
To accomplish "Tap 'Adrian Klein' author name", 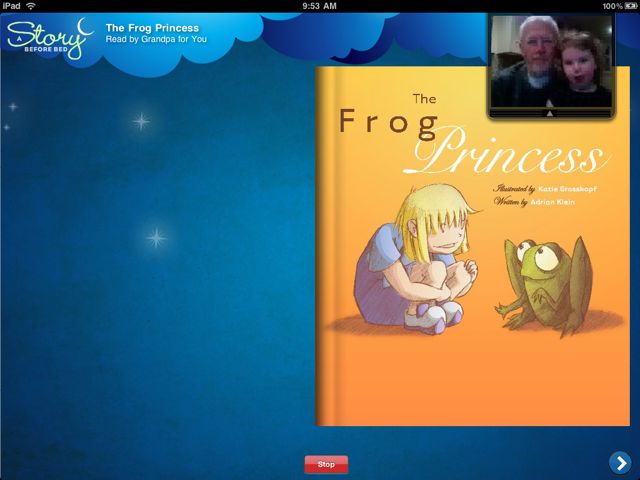I will point(553,202).
